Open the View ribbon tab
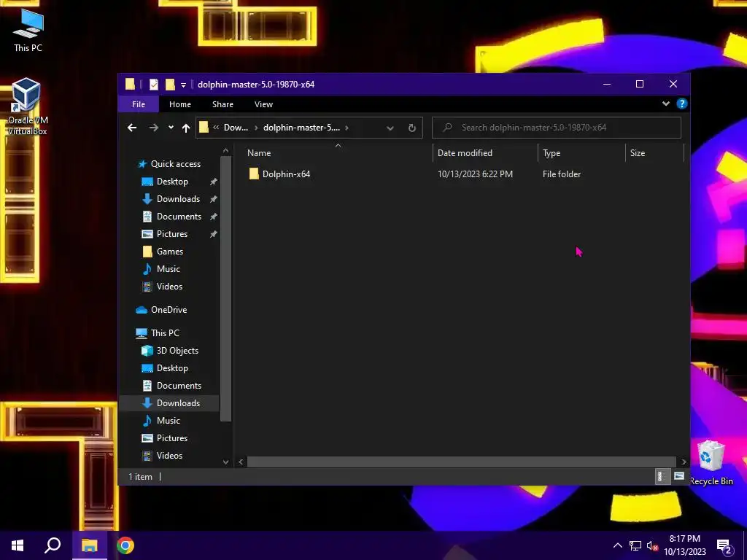The height and width of the screenshot is (560, 747). 263,104
